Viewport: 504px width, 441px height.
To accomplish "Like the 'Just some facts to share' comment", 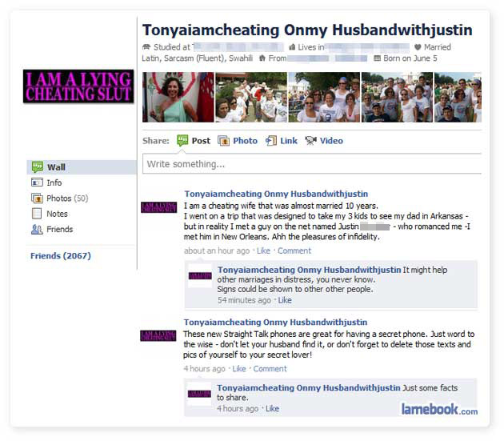I will [x=272, y=409].
